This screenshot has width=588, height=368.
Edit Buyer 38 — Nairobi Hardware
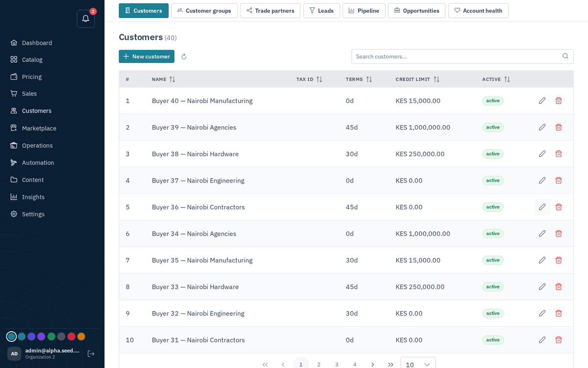(x=542, y=154)
